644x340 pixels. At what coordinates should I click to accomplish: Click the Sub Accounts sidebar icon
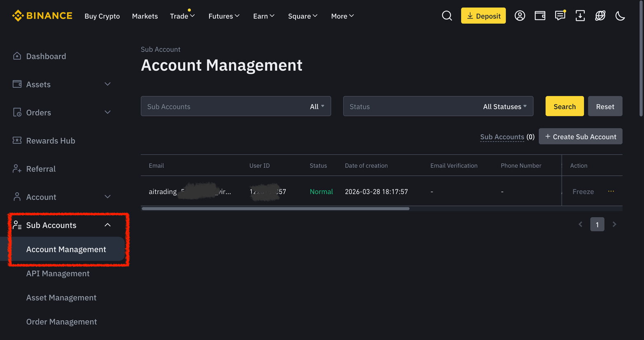pos(17,225)
